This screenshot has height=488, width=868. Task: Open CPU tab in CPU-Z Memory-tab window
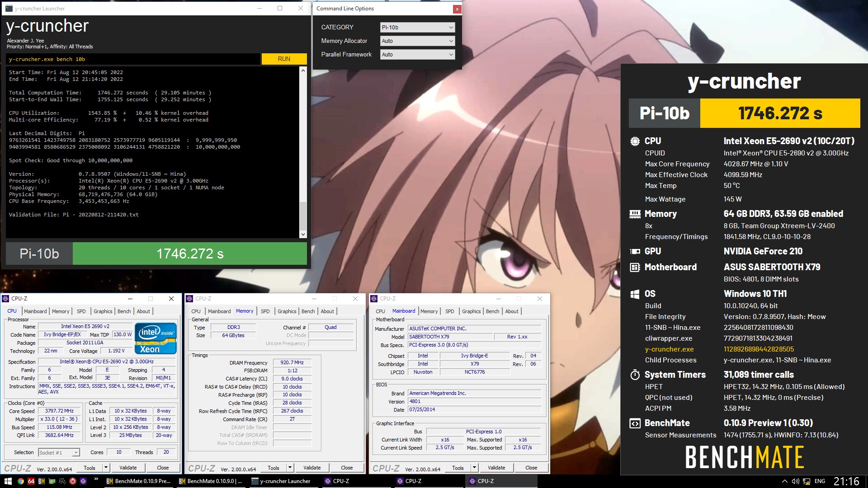pyautogui.click(x=196, y=311)
